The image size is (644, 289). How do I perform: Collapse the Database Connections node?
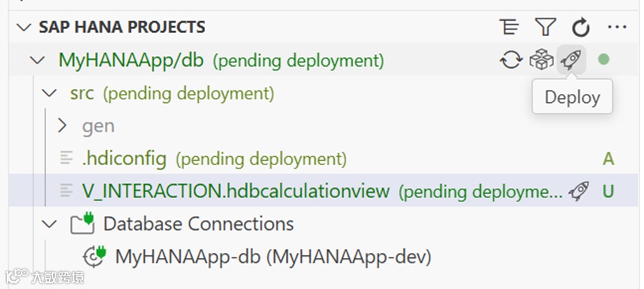(50, 224)
